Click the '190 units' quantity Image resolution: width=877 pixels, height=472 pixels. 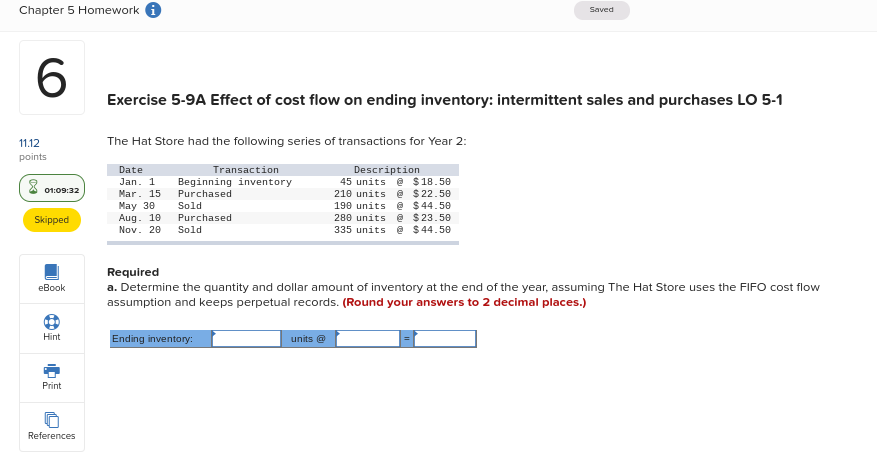(360, 206)
